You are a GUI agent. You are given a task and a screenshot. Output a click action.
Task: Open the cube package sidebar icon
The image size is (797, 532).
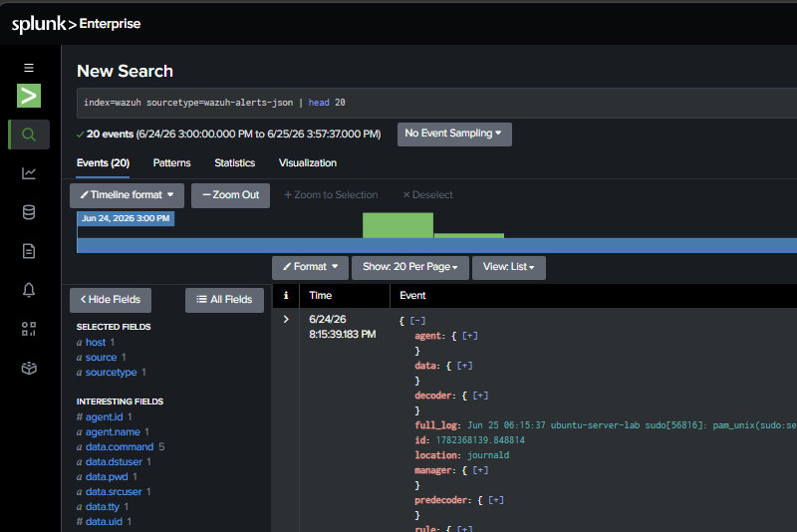tap(29, 368)
